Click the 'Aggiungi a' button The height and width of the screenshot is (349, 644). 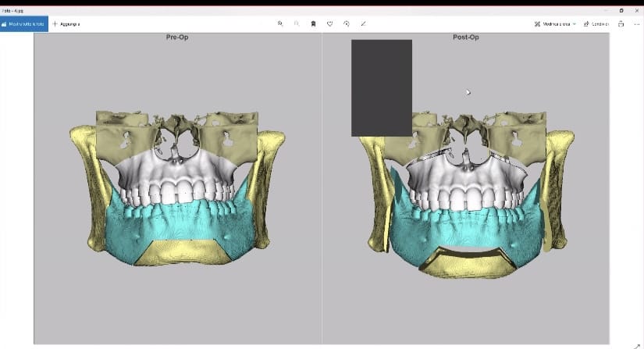(66, 24)
